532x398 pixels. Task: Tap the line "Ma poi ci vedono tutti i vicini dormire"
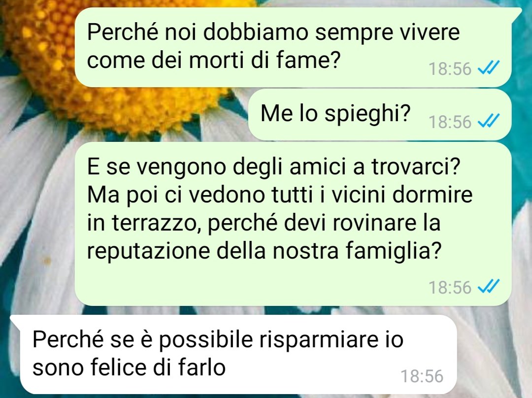pos(280,195)
